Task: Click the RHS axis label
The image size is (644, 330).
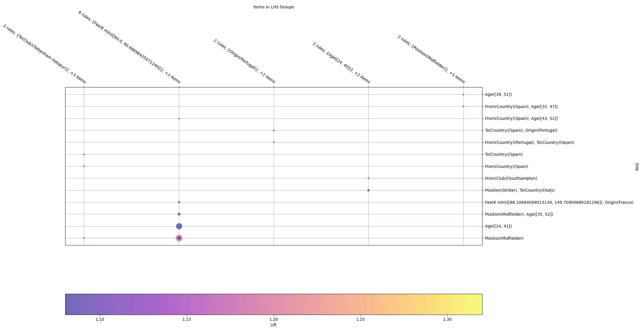Action: 637,166
